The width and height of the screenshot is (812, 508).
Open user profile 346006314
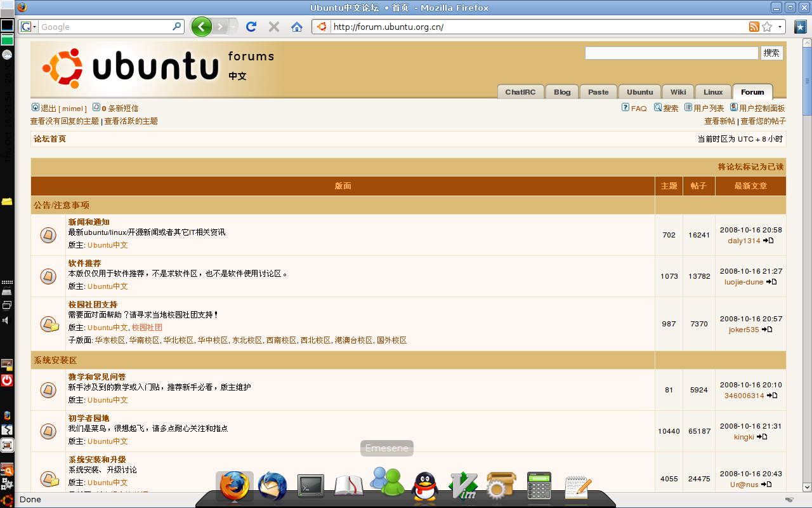point(744,396)
